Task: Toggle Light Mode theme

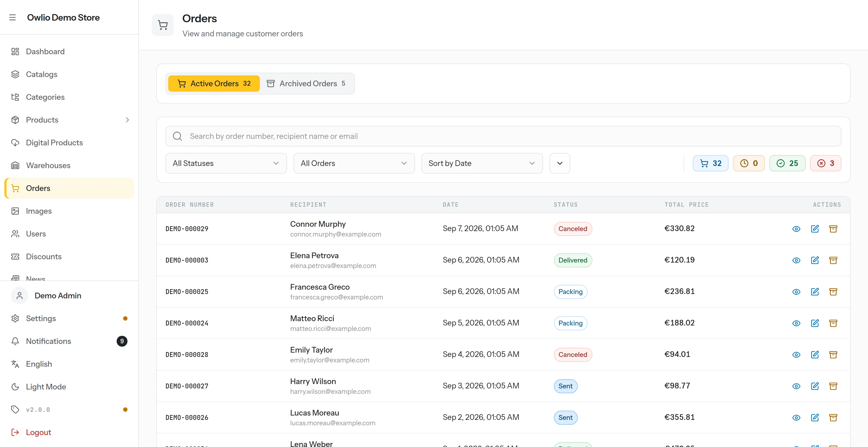Action: point(69,387)
